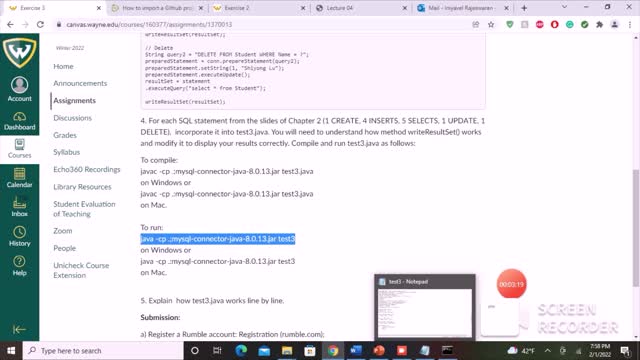The image size is (640, 360).
Task: Reload the page in Chrome
Action: click(40, 24)
